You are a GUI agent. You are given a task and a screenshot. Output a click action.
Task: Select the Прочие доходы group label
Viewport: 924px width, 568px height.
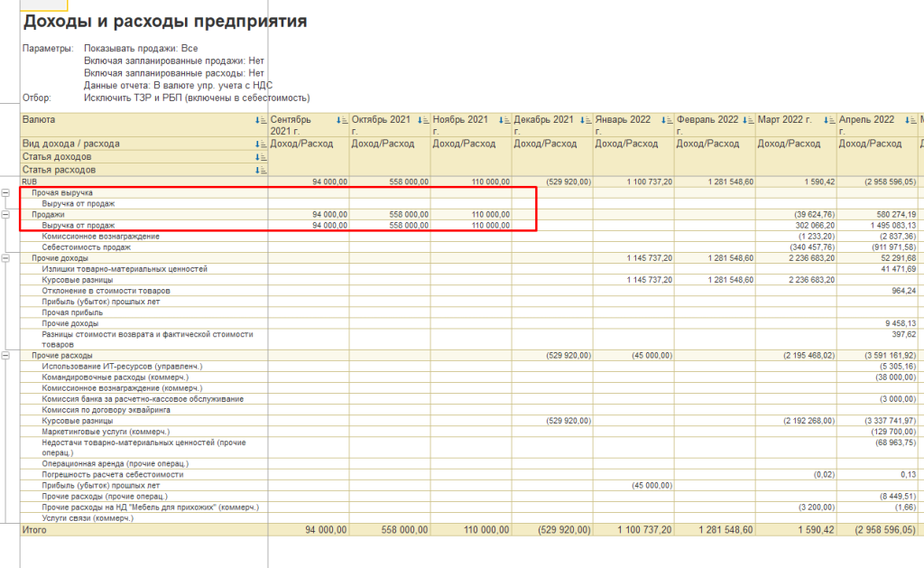(x=60, y=258)
